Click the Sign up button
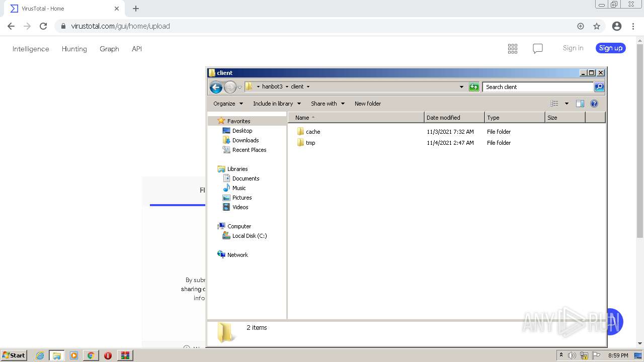The width and height of the screenshot is (644, 362). click(x=611, y=48)
